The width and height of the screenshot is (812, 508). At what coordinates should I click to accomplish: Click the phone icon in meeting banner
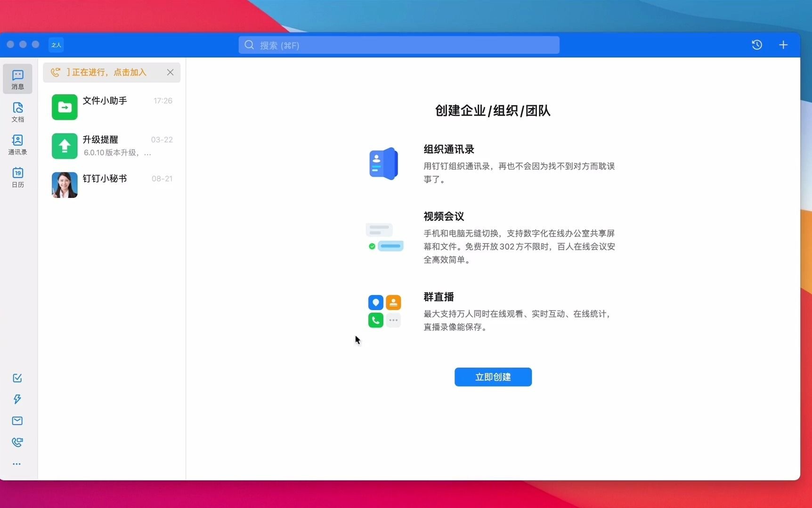56,72
